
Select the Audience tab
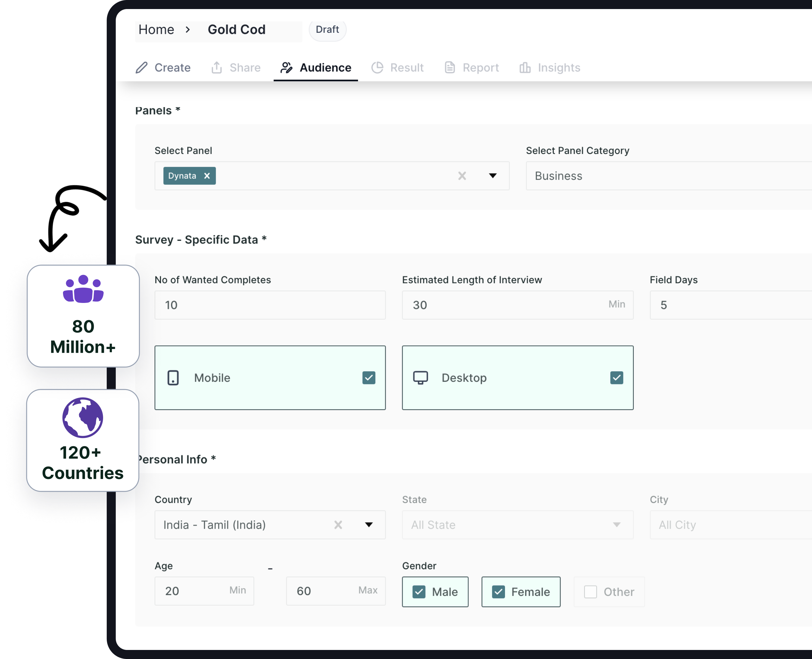click(x=316, y=68)
